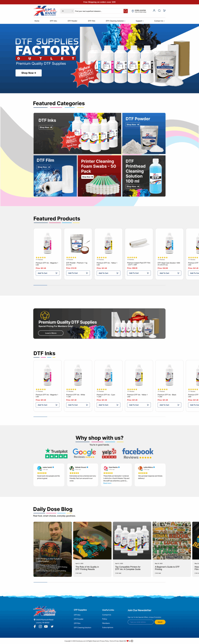The height and width of the screenshot is (644, 199).
Task: Open the All category dropdown in search bar
Action: (67, 11)
